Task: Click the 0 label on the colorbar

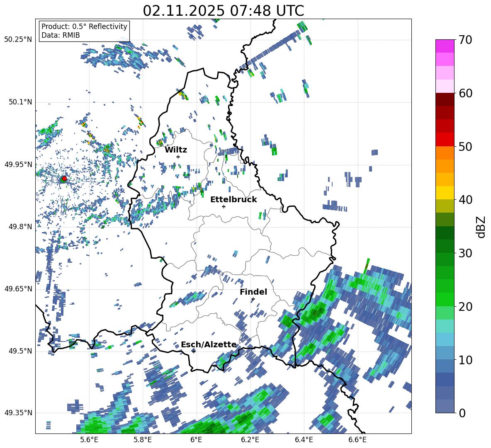Action: (462, 413)
